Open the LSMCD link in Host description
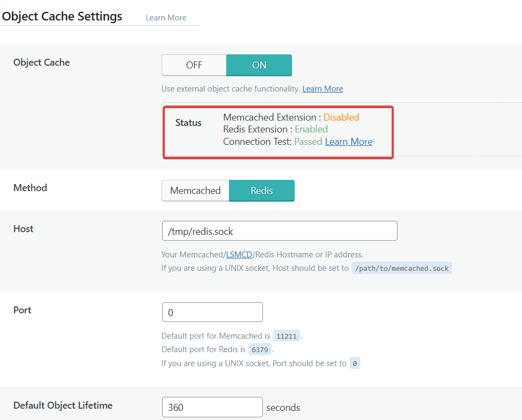522x420 pixels. coord(239,255)
